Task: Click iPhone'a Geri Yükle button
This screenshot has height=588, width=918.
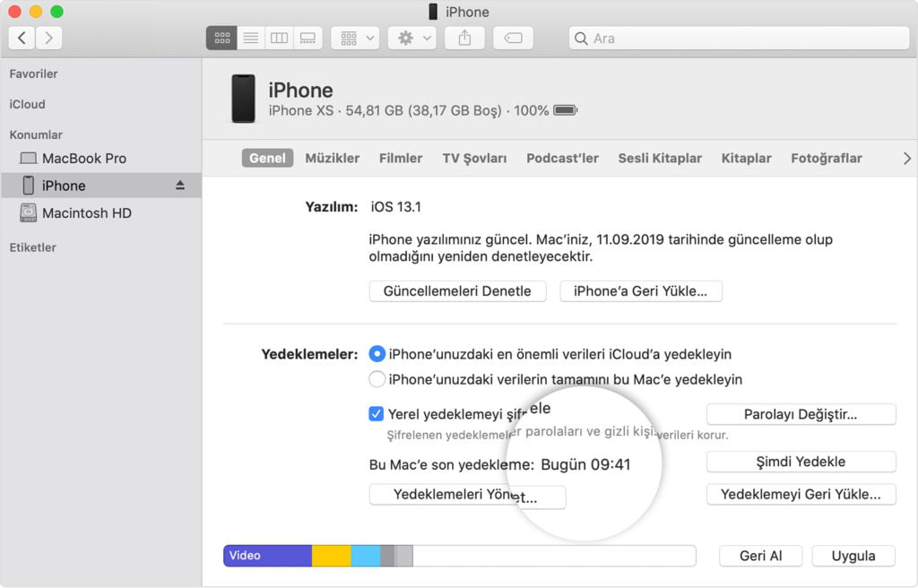Action: [640, 291]
